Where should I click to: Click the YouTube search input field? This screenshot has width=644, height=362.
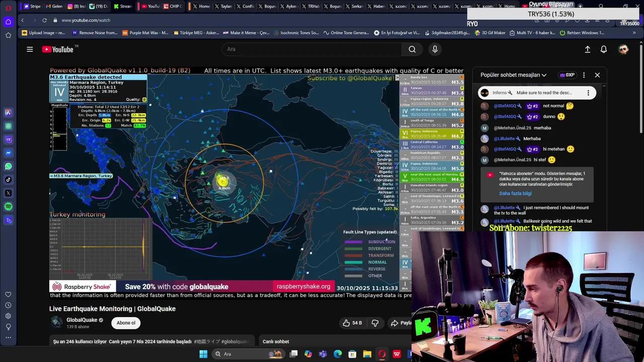point(312,49)
